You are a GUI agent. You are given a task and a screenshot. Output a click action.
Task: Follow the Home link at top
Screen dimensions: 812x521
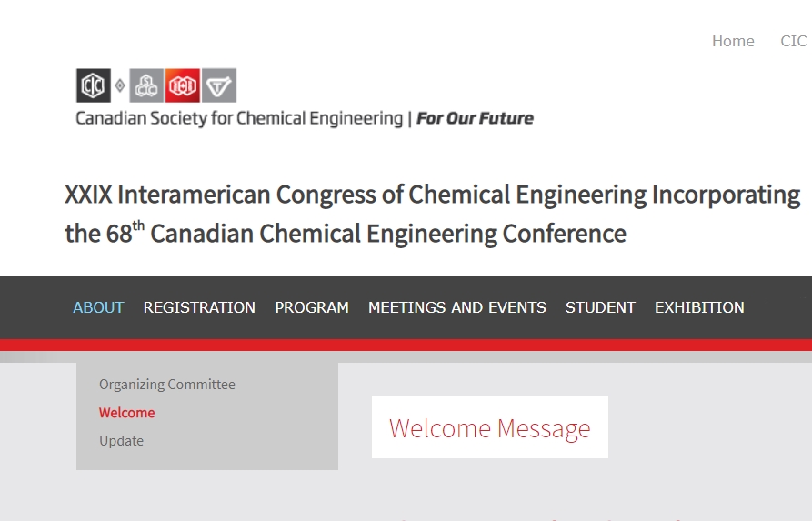tap(733, 41)
